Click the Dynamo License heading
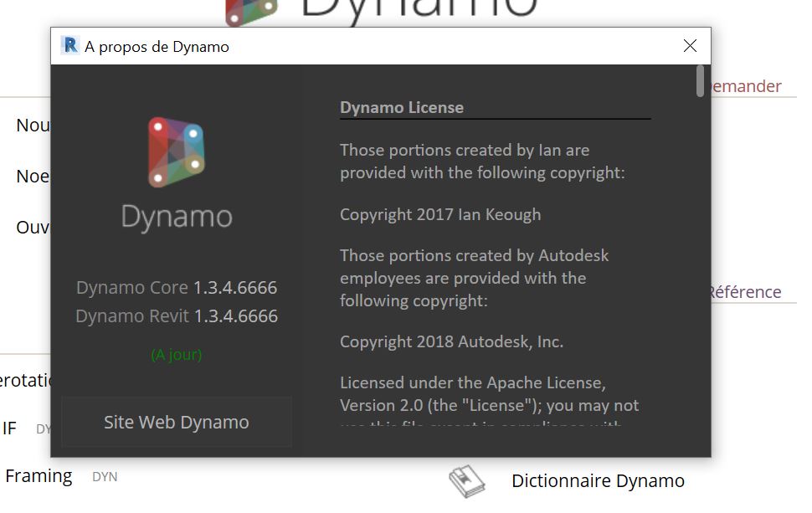 click(402, 107)
